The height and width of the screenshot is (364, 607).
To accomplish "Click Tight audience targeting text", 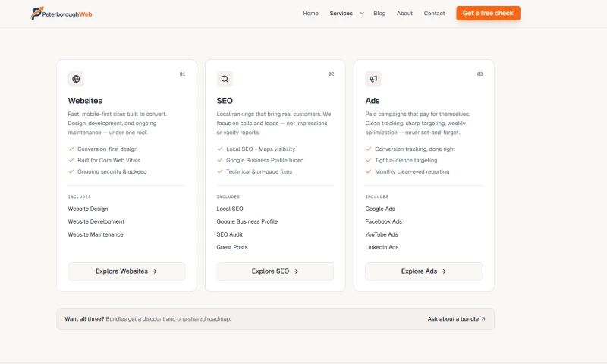I will (406, 160).
